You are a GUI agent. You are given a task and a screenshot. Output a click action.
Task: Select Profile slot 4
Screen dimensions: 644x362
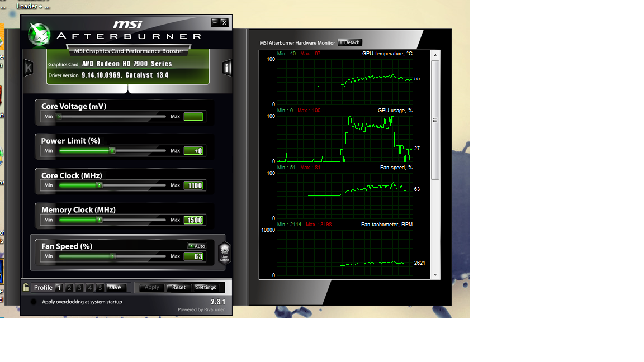pyautogui.click(x=89, y=288)
